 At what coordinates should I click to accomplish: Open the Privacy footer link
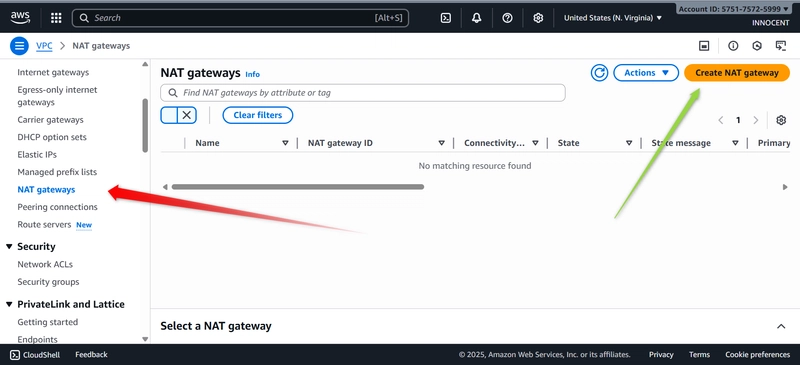point(661,354)
